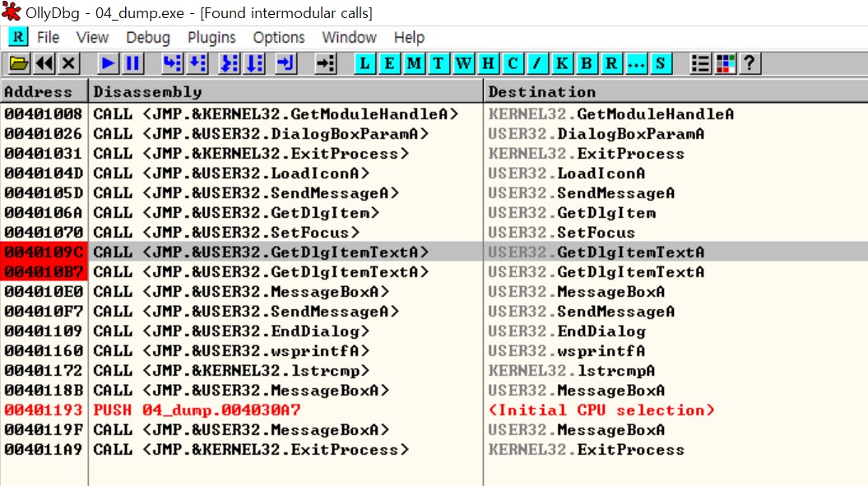Select the CALL EndDialog row at 00401109
Viewport: 868px width, 486px height.
pyautogui.click(x=434, y=331)
